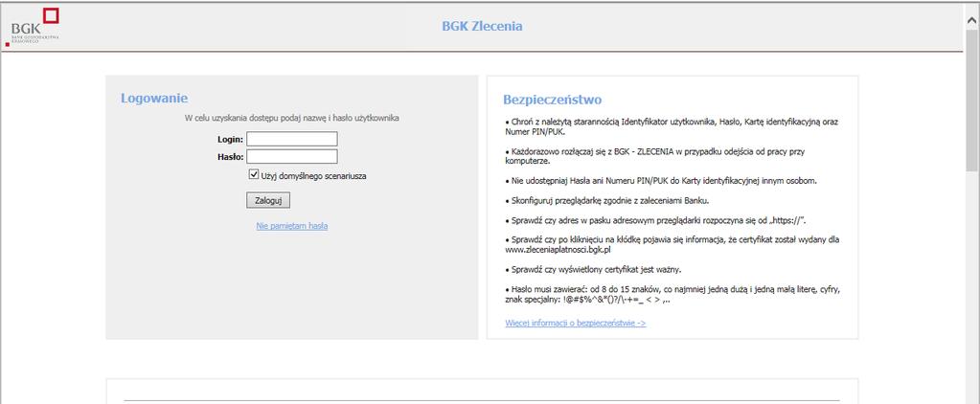Image resolution: width=980 pixels, height=404 pixels.
Task: Click the 'Nie udostępniaj Hasła ani Numeru PIN/PUK' line
Action: click(x=661, y=181)
